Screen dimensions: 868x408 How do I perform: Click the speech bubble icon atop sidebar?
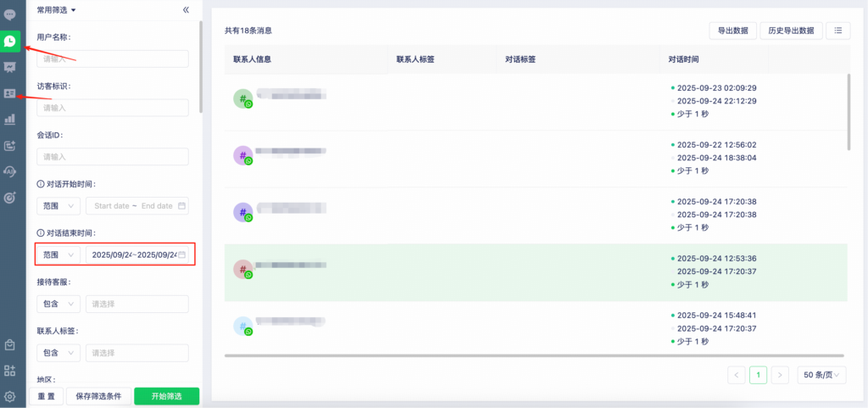[x=10, y=14]
